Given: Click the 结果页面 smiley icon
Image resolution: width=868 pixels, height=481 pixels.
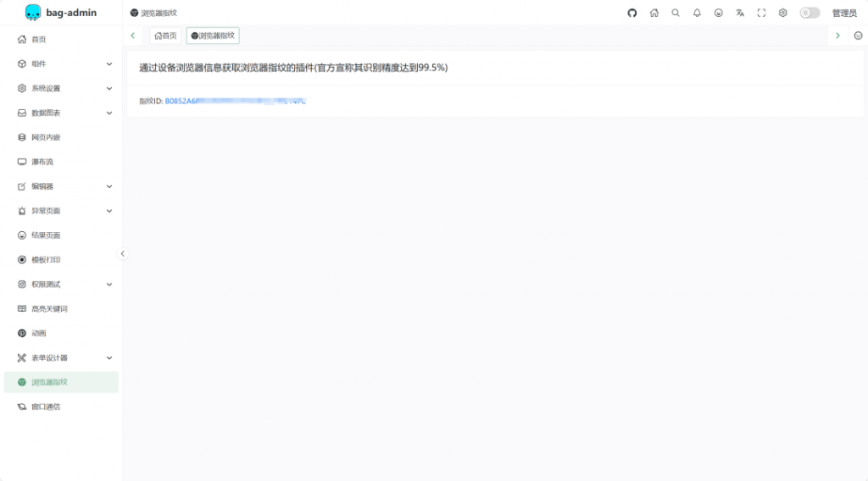Looking at the screenshot, I should coord(21,235).
